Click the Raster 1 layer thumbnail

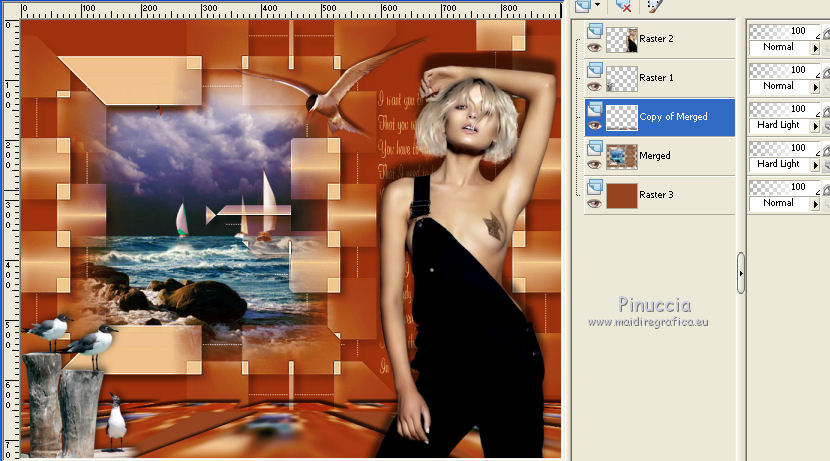tap(621, 78)
